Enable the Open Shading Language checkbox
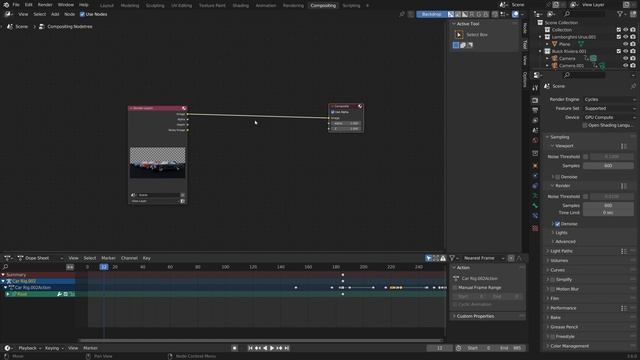Screen dimensions: 640x360 (x=585, y=125)
